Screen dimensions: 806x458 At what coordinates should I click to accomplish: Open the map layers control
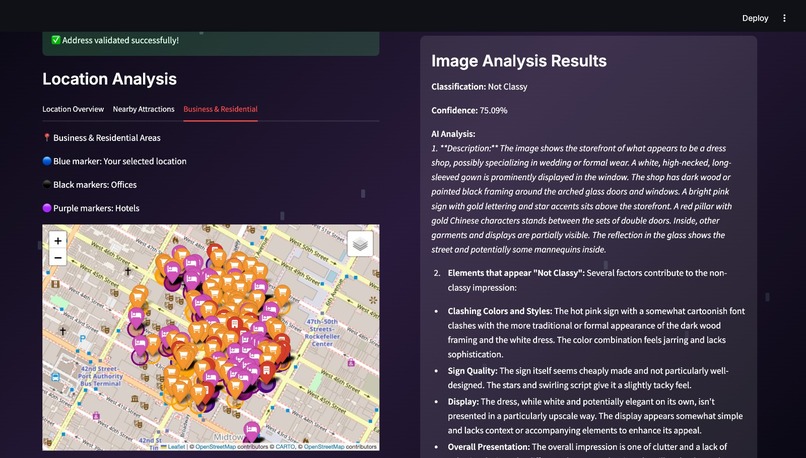click(360, 243)
